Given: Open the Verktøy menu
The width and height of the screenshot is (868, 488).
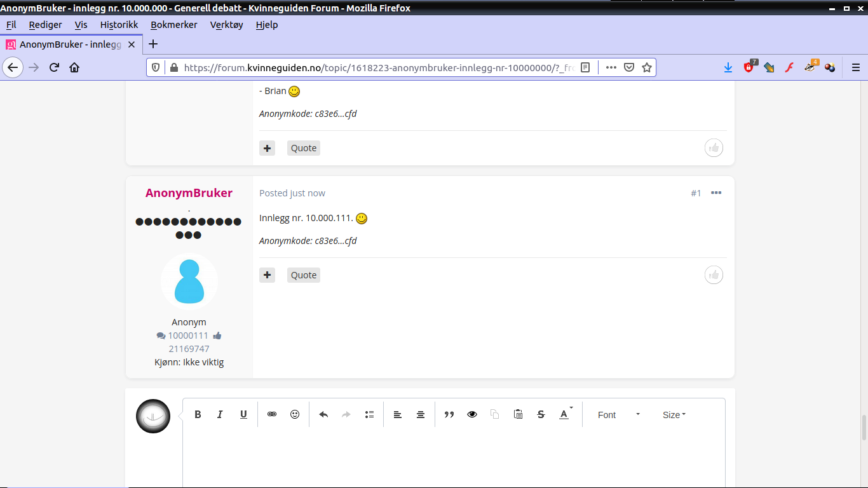Looking at the screenshot, I should 227,25.
